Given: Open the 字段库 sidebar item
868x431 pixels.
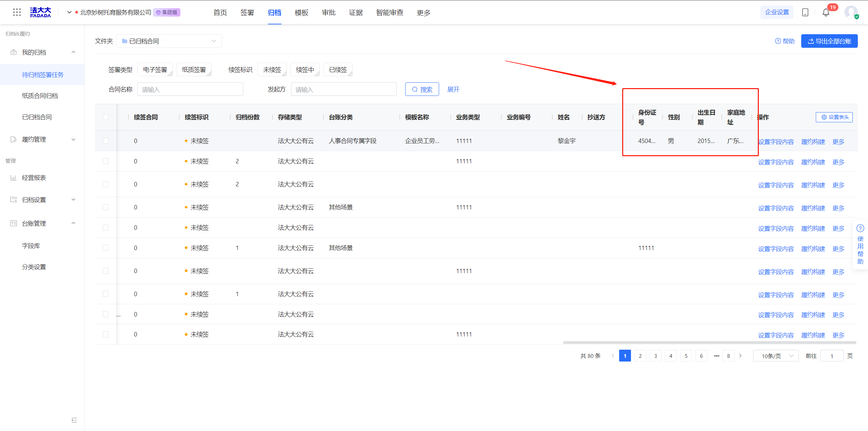Looking at the screenshot, I should (x=31, y=246).
